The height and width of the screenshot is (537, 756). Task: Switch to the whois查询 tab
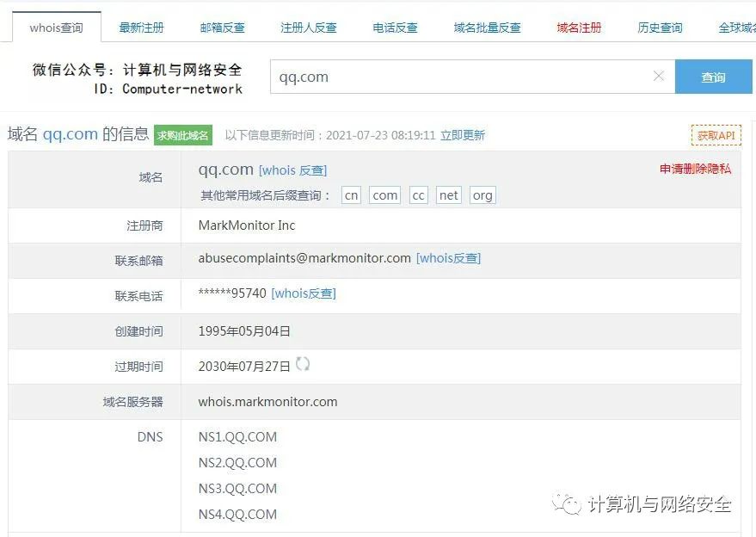pos(56,28)
